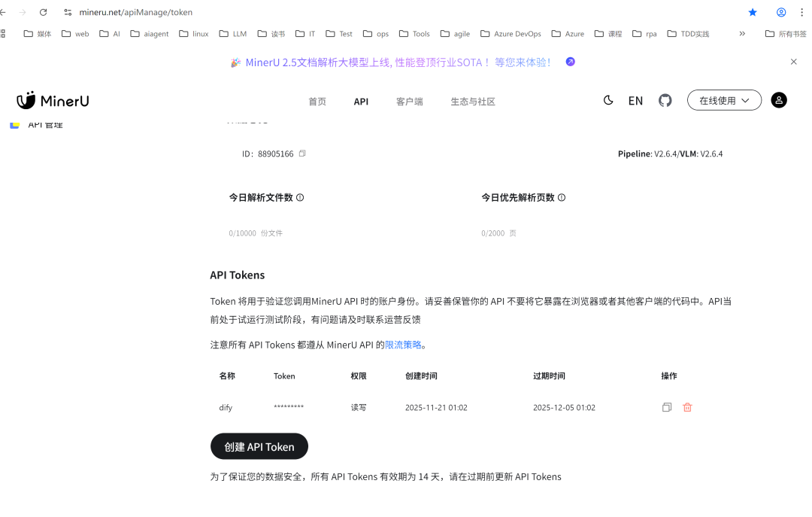Click the Pipeline version text

tap(670, 154)
